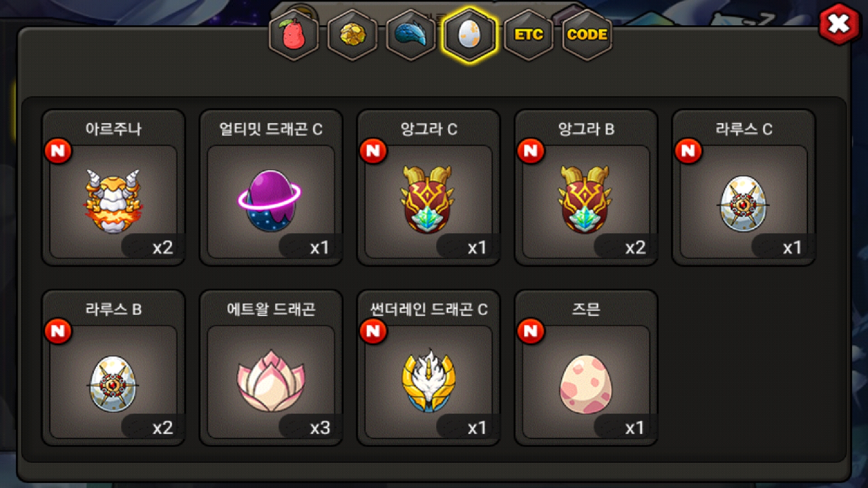Open the ETC tab

(528, 35)
